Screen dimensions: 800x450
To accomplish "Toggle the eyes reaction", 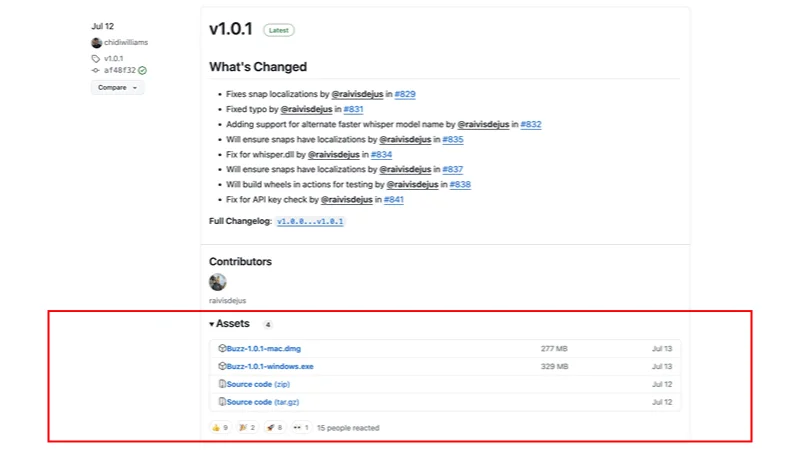I will pyautogui.click(x=300, y=428).
